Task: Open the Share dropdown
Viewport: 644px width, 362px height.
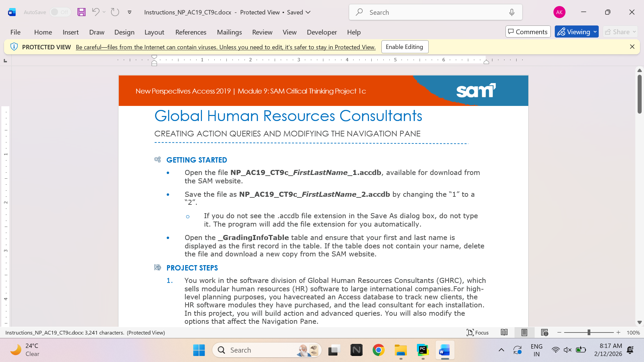Action: (620, 32)
